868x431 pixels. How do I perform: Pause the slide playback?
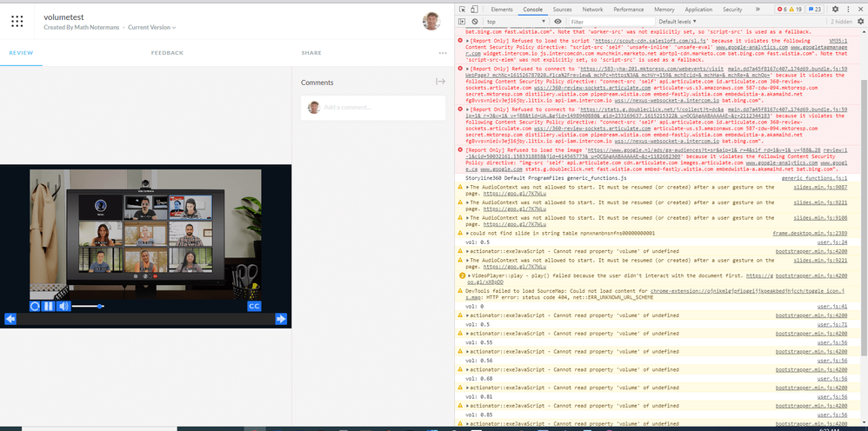48,306
